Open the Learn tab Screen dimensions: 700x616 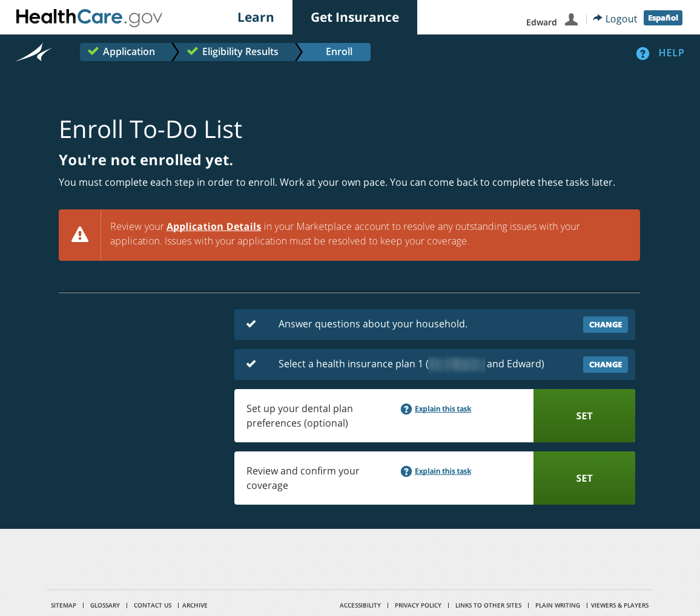pyautogui.click(x=256, y=18)
